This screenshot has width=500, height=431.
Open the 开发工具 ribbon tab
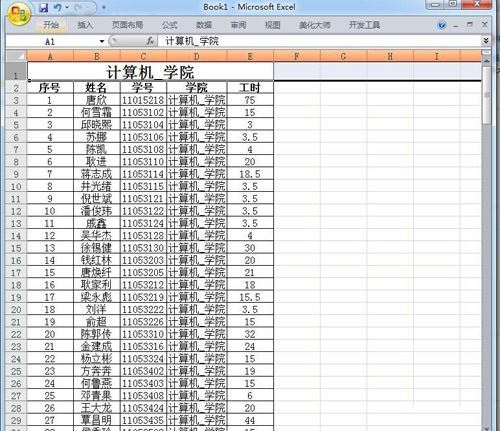point(364,25)
